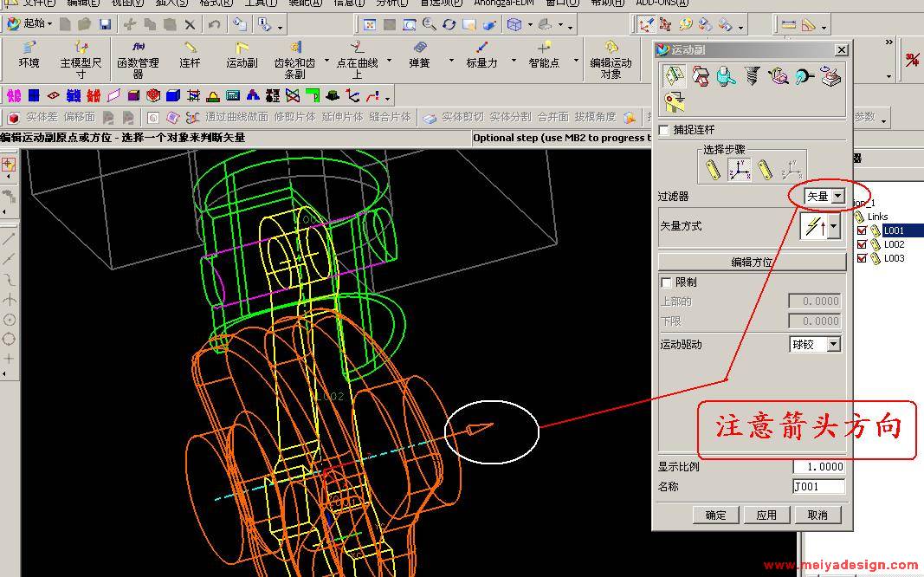Viewport: 924px width, 577px height.
Task: Click the 实体差 toolbar button
Action: [42, 117]
